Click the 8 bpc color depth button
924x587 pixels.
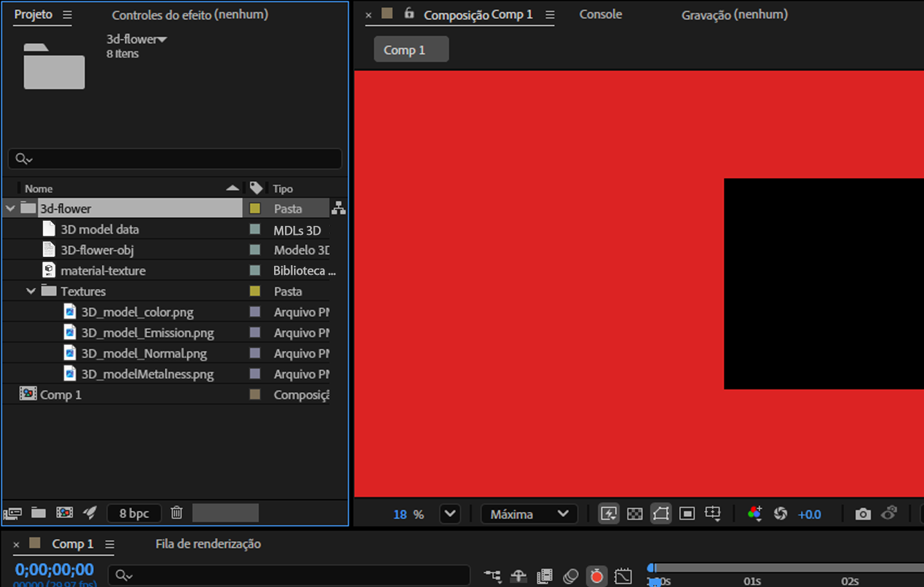pos(134,513)
